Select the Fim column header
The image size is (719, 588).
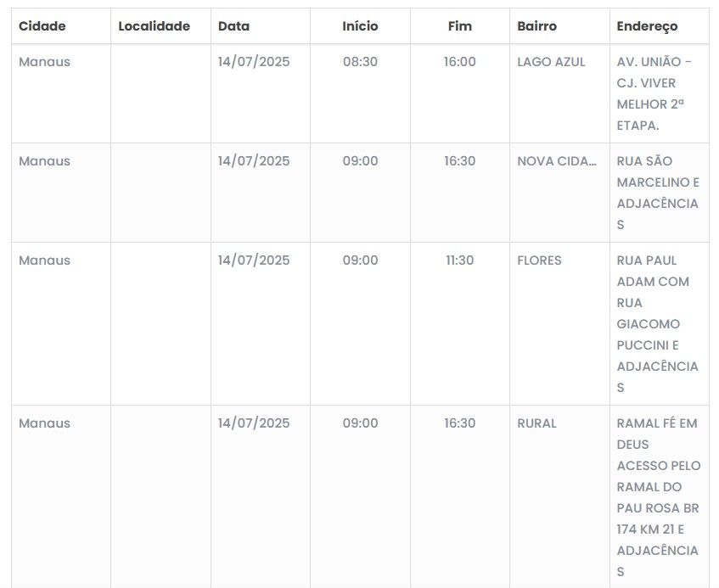pos(459,26)
